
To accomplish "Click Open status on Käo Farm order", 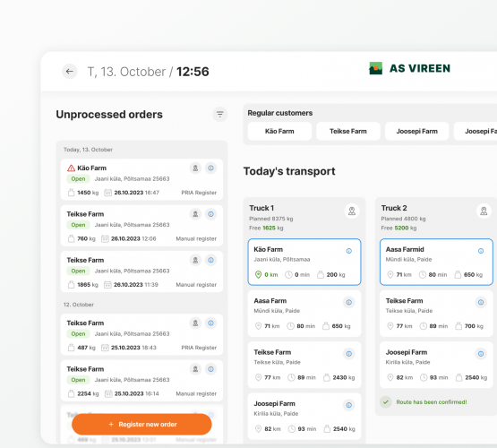I will click(x=78, y=179).
